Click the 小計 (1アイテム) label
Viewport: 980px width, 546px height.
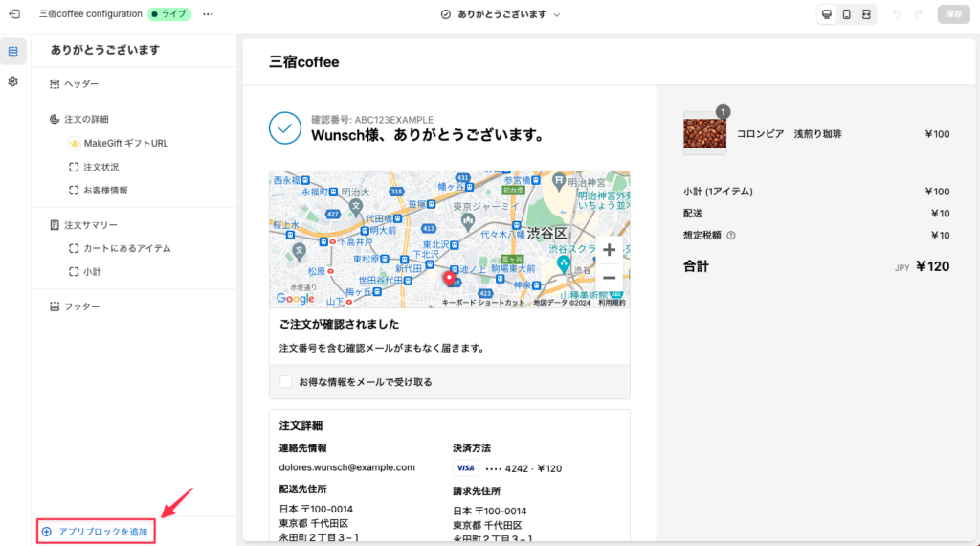tap(718, 192)
